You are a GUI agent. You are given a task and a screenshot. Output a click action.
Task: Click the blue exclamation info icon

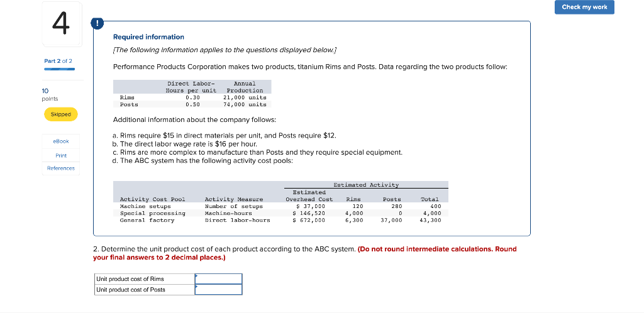tap(97, 25)
